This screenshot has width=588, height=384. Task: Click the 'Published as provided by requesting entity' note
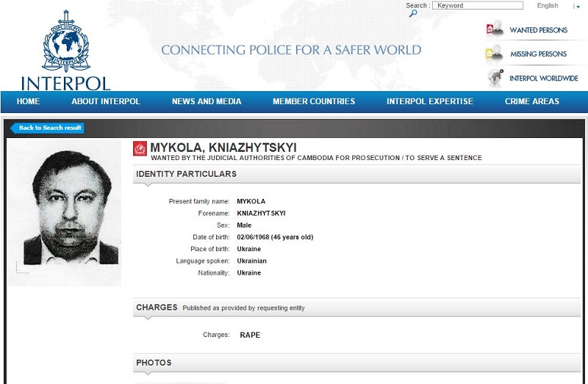coord(244,308)
